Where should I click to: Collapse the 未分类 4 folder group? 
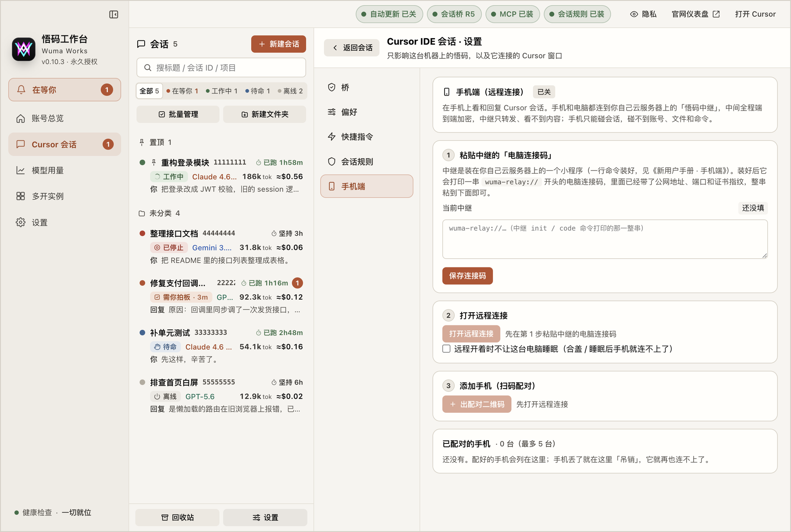160,213
